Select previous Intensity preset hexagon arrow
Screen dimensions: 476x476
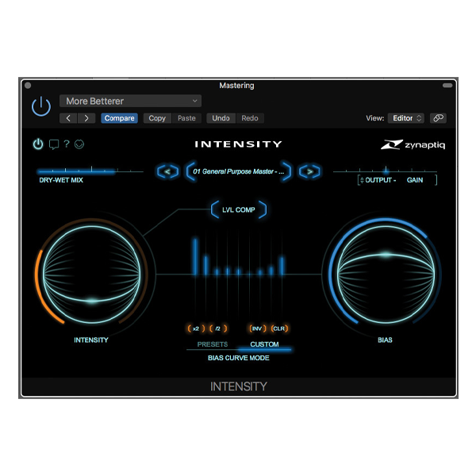click(x=167, y=172)
